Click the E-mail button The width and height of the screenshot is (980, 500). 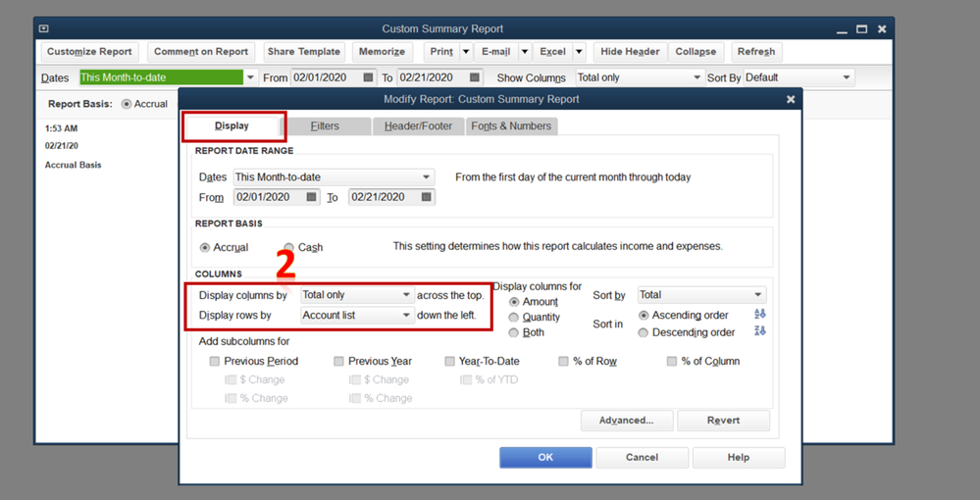click(496, 52)
